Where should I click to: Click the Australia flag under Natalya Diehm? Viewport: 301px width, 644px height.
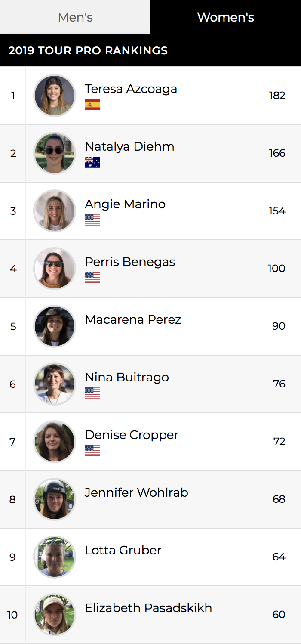click(92, 162)
